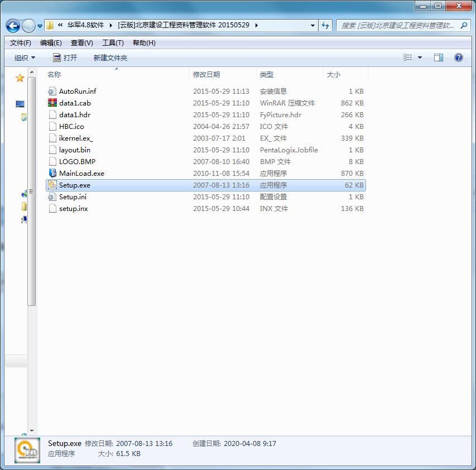Expand the arrow after 华军4.8软件 breadcrumb
The width and height of the screenshot is (476, 470).
pos(111,25)
